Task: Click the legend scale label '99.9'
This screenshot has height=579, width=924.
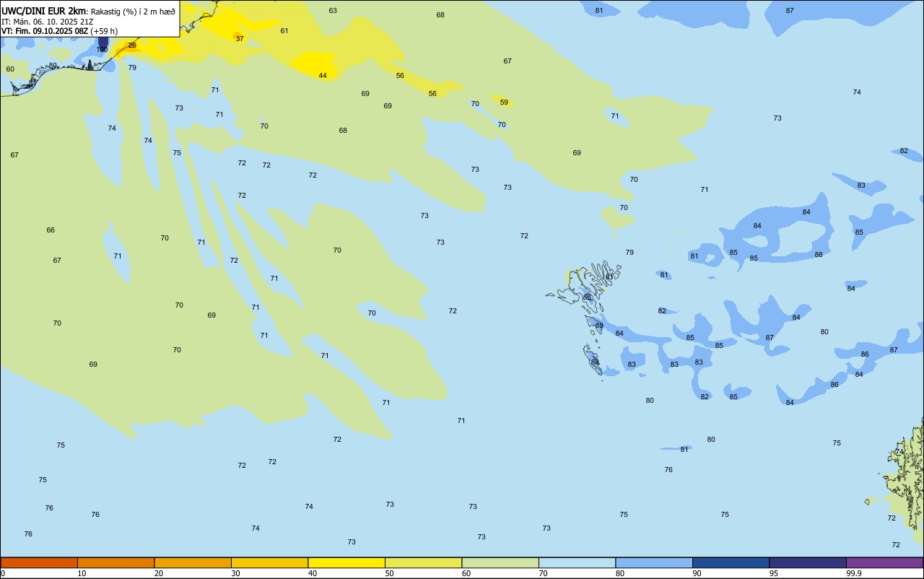Action: pyautogui.click(x=853, y=573)
